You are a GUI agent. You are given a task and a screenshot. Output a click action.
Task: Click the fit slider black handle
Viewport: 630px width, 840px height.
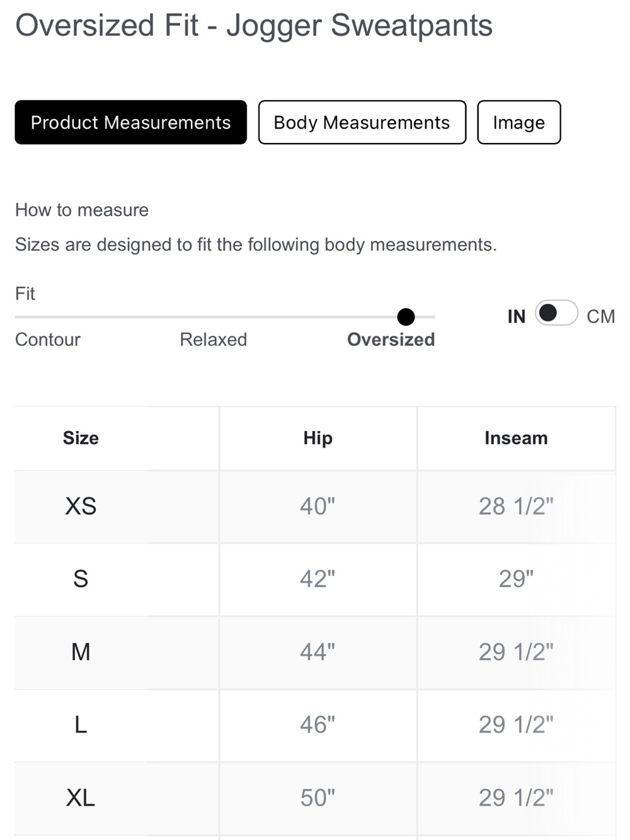coord(406,317)
